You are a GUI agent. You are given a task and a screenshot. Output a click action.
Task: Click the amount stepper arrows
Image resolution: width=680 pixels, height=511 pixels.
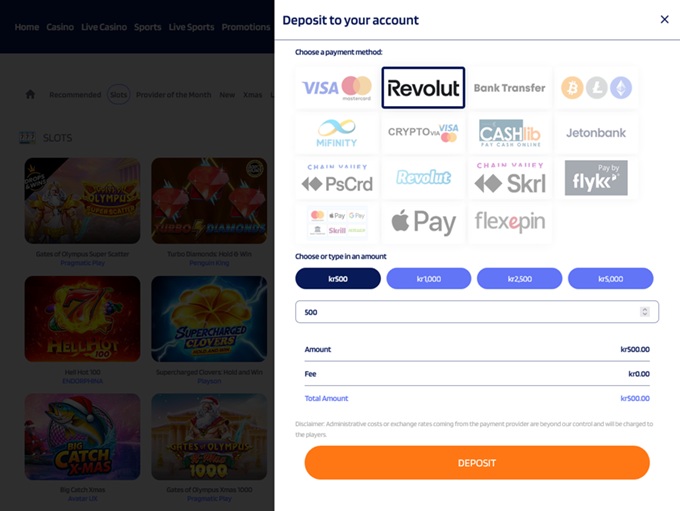(644, 312)
